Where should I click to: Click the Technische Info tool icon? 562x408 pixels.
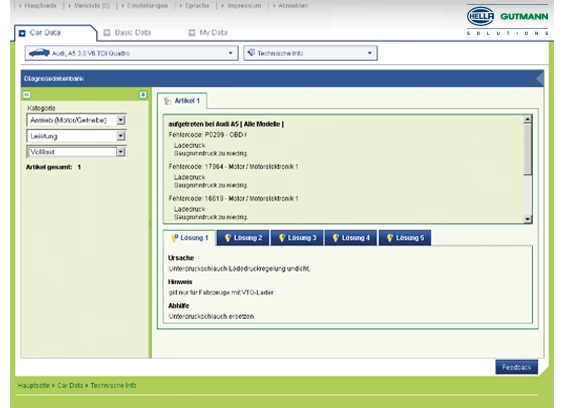coord(251,53)
